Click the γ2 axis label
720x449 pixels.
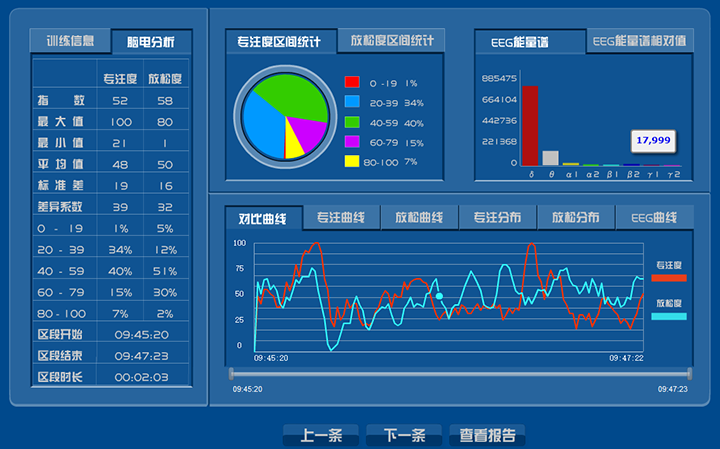click(x=674, y=174)
